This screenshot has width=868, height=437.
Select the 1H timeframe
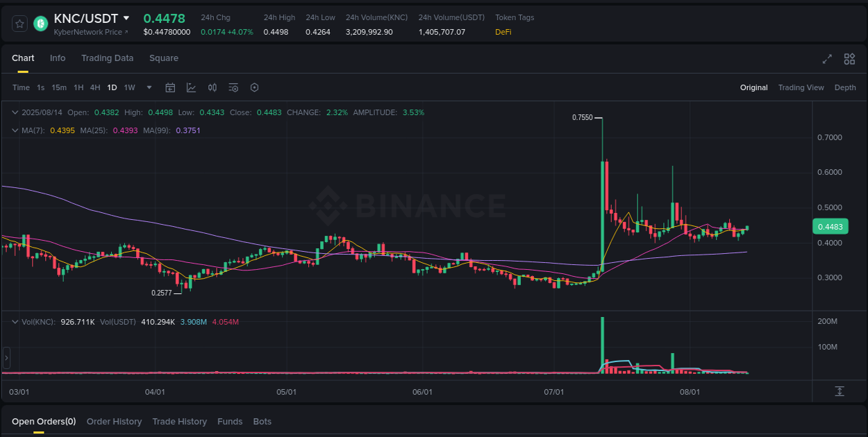(78, 87)
